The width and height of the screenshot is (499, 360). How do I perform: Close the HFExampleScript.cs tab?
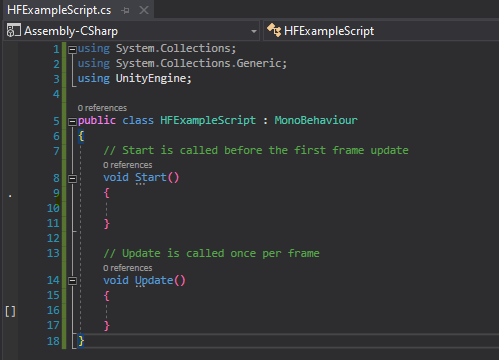(144, 10)
